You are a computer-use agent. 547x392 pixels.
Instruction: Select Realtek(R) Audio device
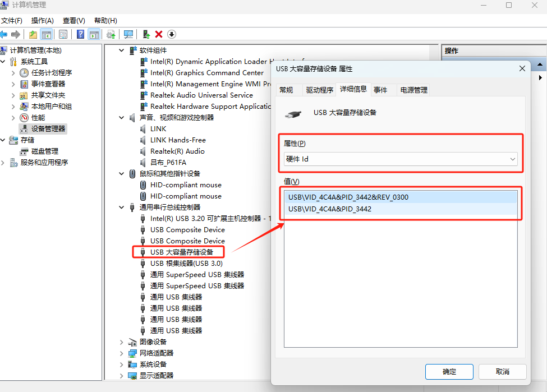(177, 151)
